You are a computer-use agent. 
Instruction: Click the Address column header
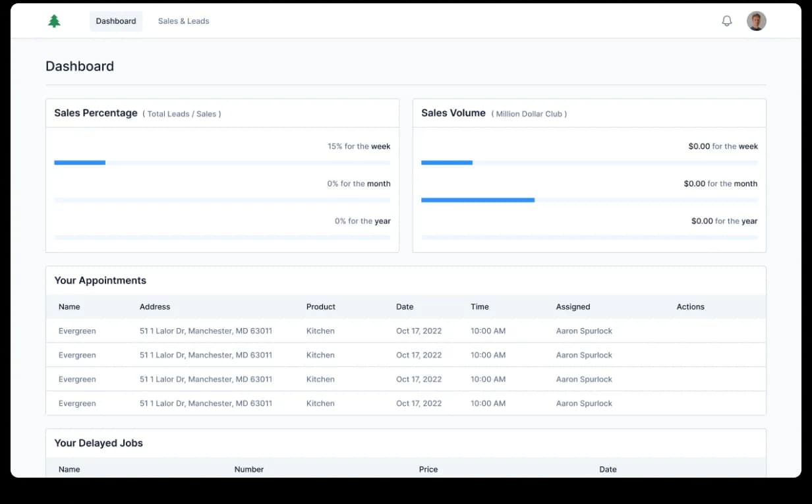point(155,307)
